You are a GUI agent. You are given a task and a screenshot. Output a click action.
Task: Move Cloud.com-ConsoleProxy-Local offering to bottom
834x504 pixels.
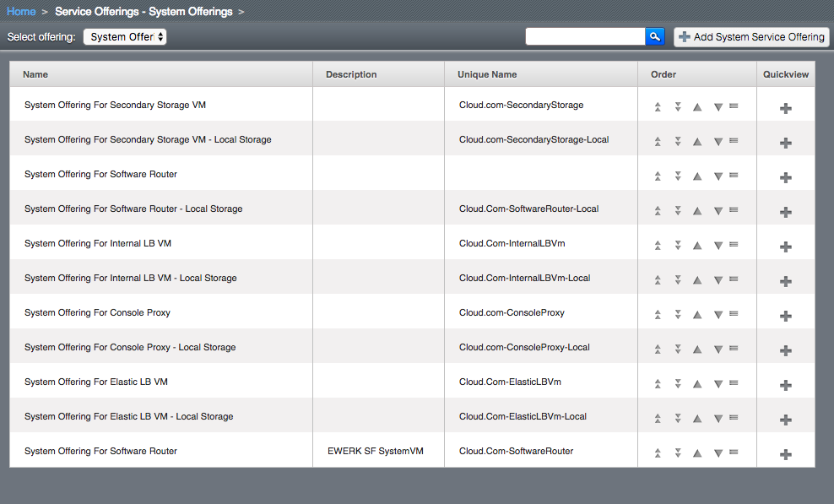click(x=678, y=349)
